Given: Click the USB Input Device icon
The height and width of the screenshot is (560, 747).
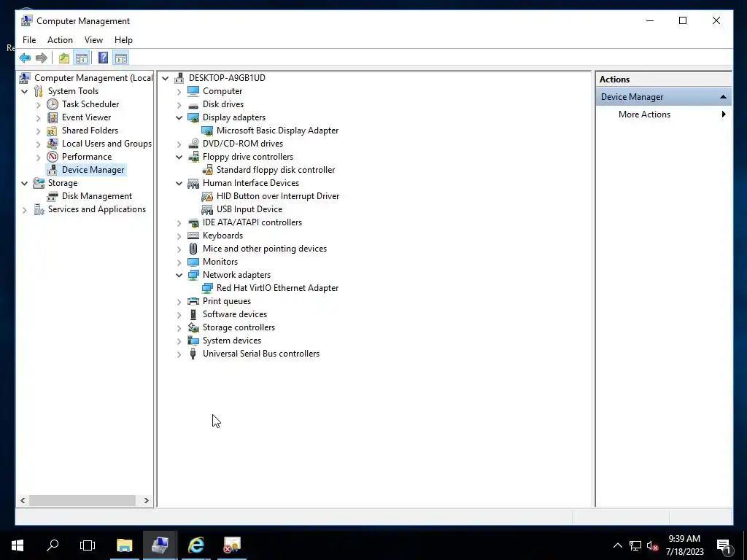Looking at the screenshot, I should pos(207,209).
